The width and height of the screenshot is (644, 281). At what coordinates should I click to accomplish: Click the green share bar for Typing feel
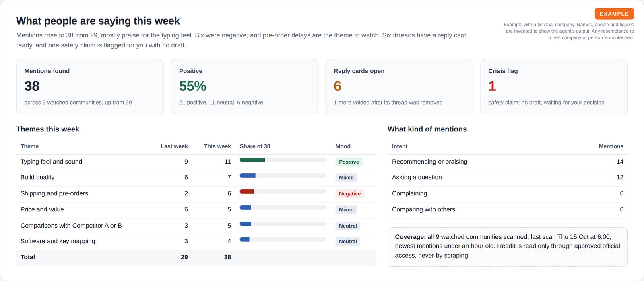coord(252,160)
